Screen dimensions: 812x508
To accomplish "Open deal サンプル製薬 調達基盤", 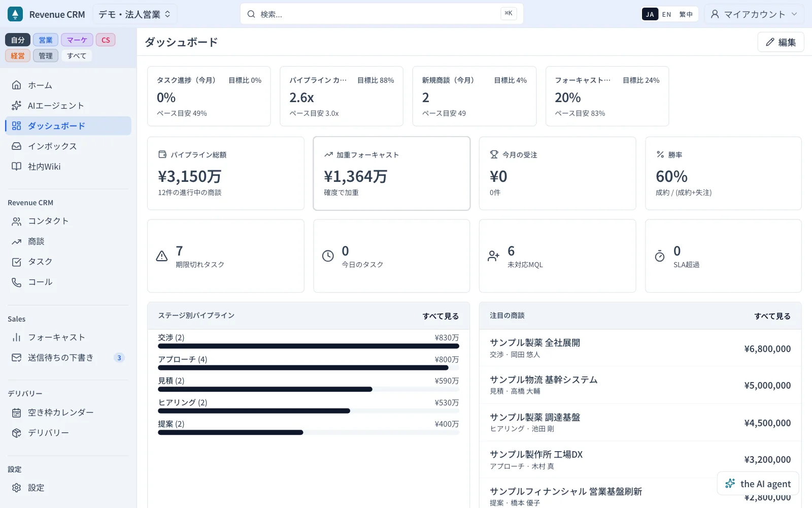I will click(x=640, y=423).
